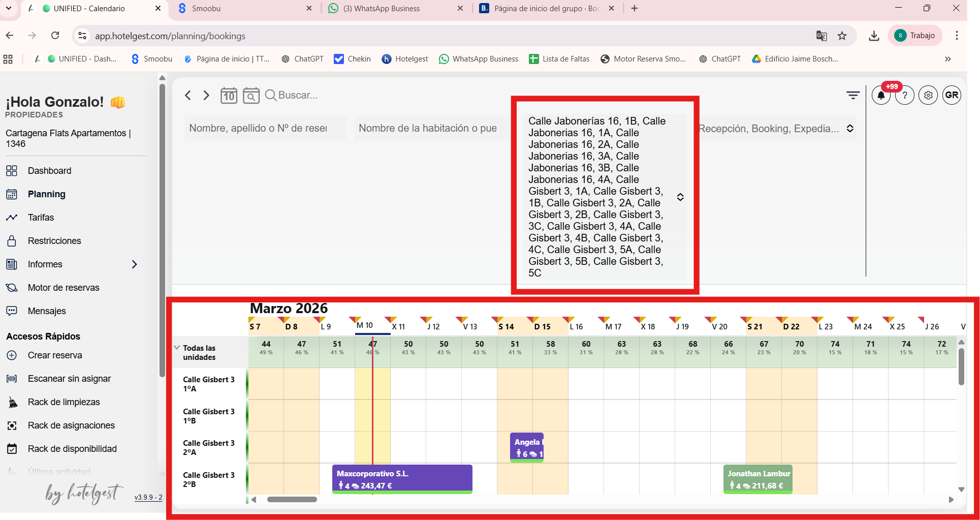Click calendar vertical scroll down arrow
The width and height of the screenshot is (980, 520).
[961, 490]
